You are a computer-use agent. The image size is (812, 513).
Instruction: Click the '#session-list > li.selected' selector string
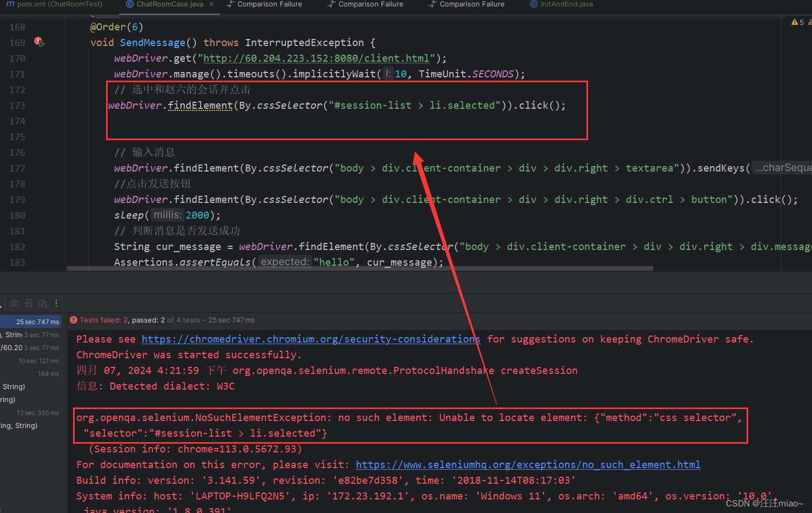point(415,106)
